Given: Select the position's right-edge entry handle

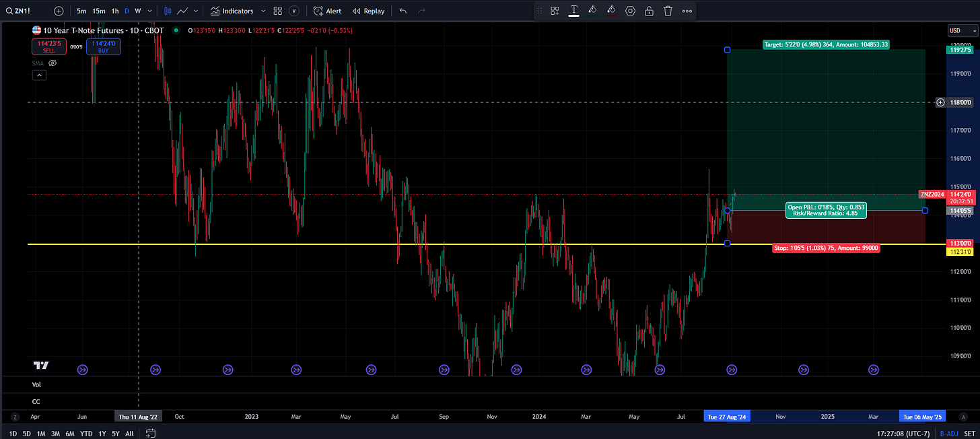Looking at the screenshot, I should pos(925,211).
